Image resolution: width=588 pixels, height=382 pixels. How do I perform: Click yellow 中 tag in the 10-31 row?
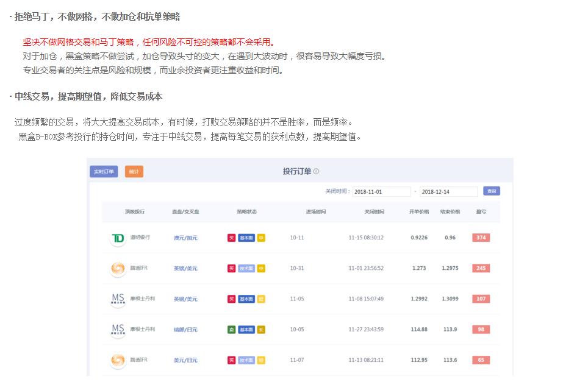(261, 269)
